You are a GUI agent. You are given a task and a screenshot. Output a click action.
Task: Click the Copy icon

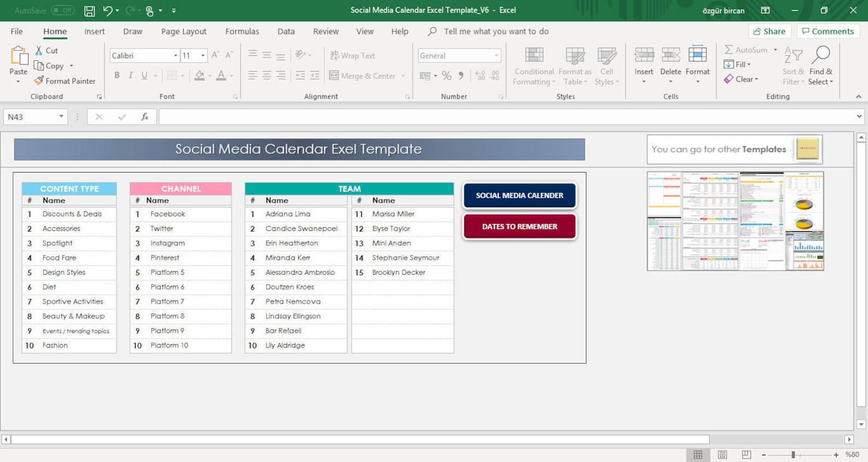[x=39, y=66]
